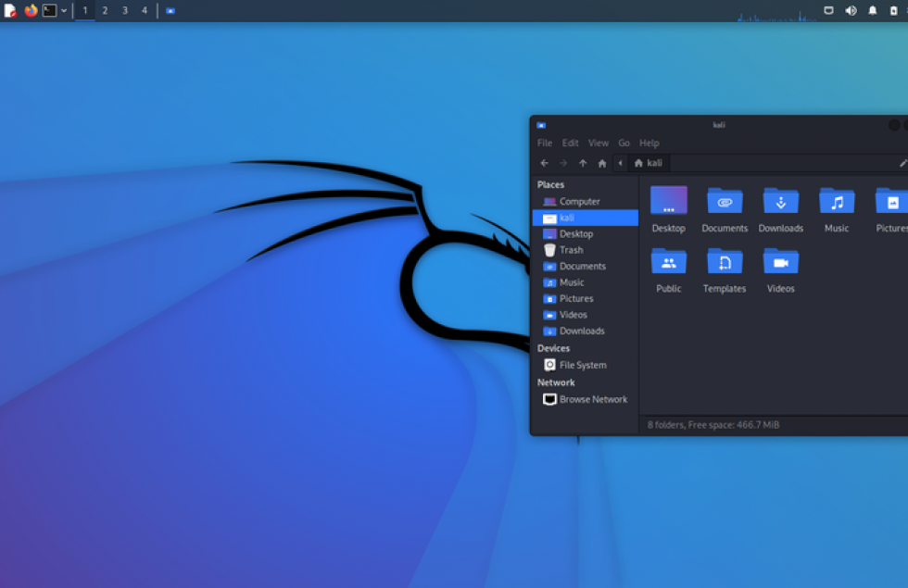The height and width of the screenshot is (588, 908).
Task: Click the kali path bar button
Action: click(648, 163)
